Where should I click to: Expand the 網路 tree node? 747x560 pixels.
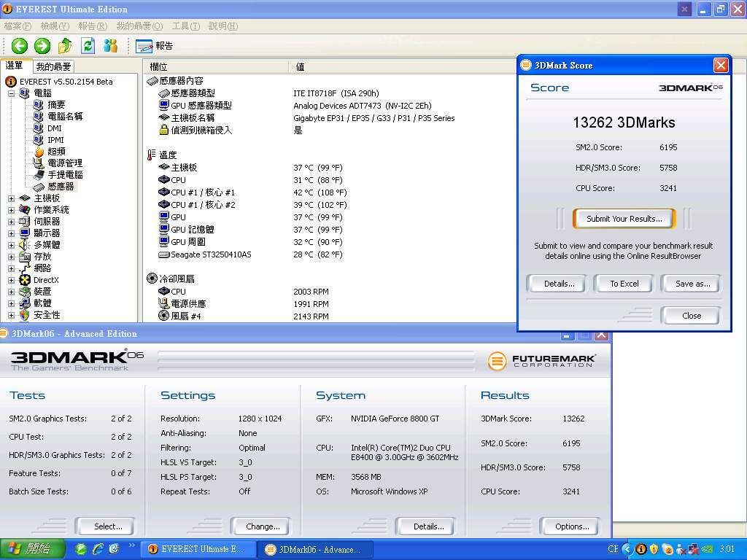coord(12,268)
